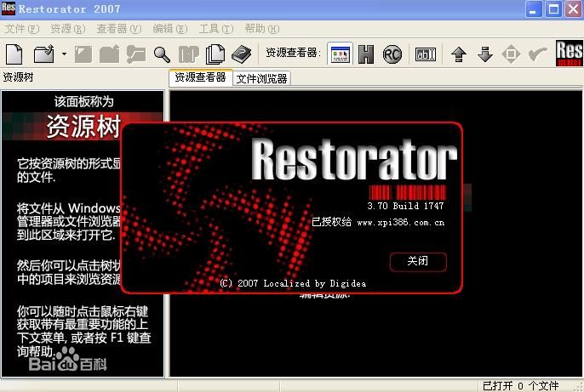Minimize the Restorator 2007 window
584x392 pixels.
click(534, 9)
